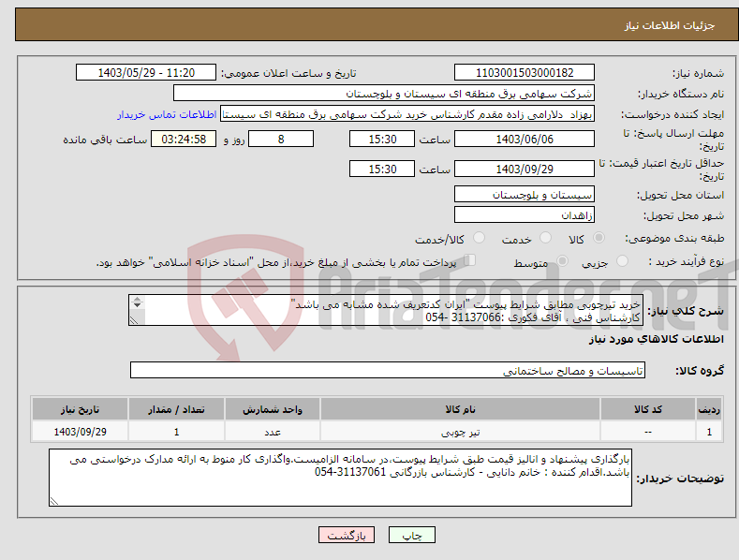Select the جزیی purchase type radio
The width and height of the screenshot is (739, 560).
[622, 260]
